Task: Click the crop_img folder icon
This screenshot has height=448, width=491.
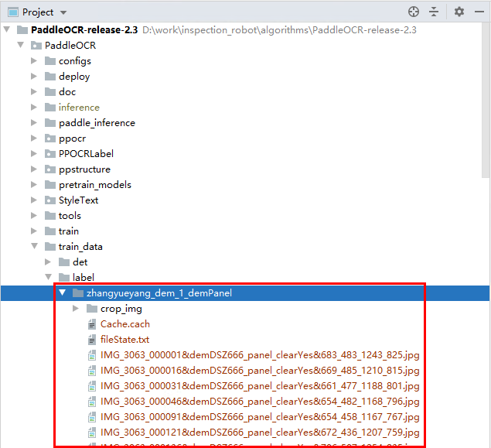Action: [92, 309]
